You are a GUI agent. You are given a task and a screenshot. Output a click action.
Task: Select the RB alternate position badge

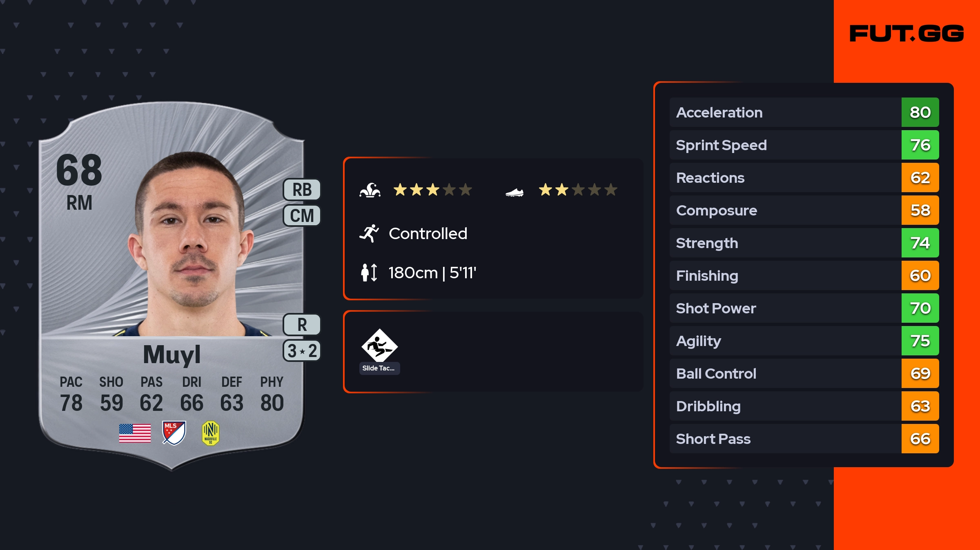pos(302,190)
